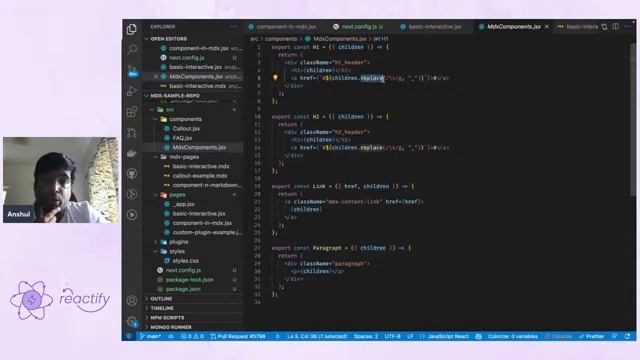Collapse the components folder

click(x=185, y=119)
